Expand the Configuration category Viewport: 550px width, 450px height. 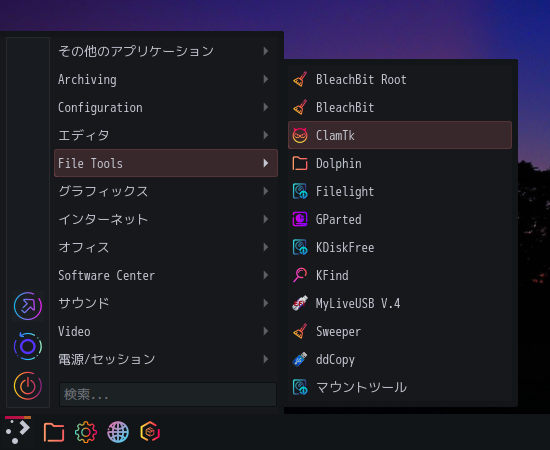166,107
